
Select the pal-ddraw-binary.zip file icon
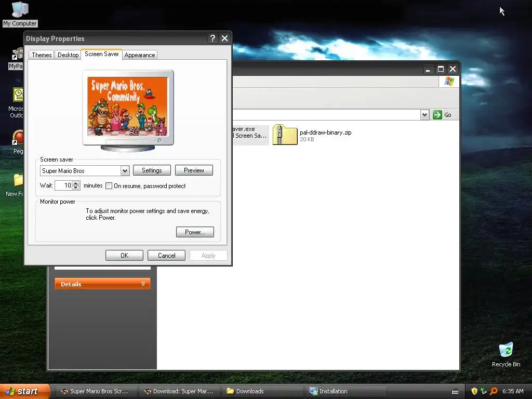(285, 135)
